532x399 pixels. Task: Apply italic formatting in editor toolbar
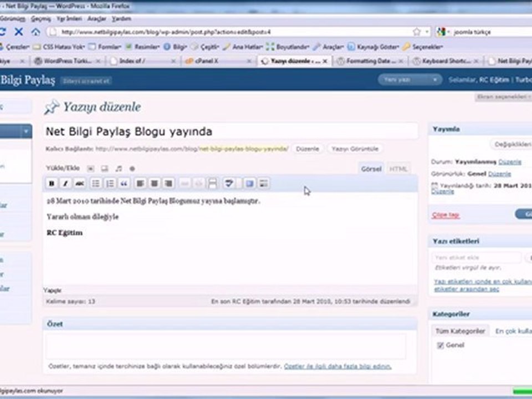pos(65,183)
